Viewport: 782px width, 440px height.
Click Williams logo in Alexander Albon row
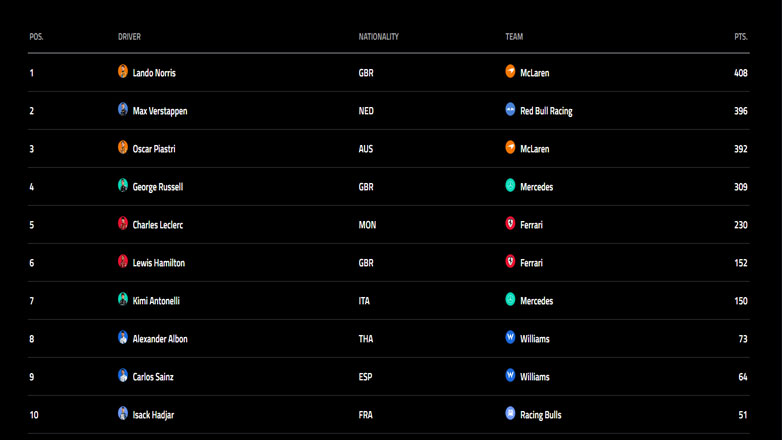510,338
